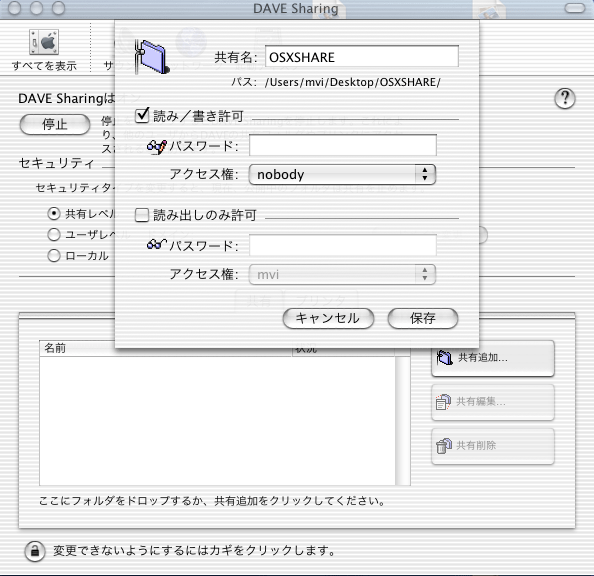
Task: Click the Add Share (共有追加) folder icon
Action: click(x=444, y=357)
